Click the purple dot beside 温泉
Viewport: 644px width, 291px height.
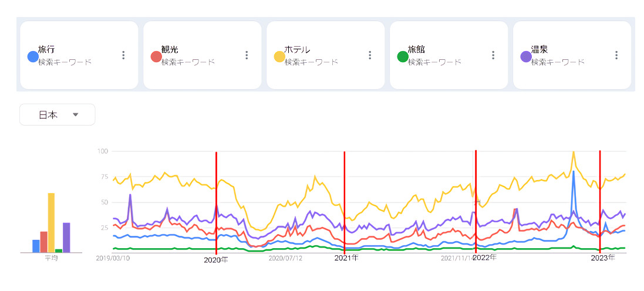[x=526, y=56]
